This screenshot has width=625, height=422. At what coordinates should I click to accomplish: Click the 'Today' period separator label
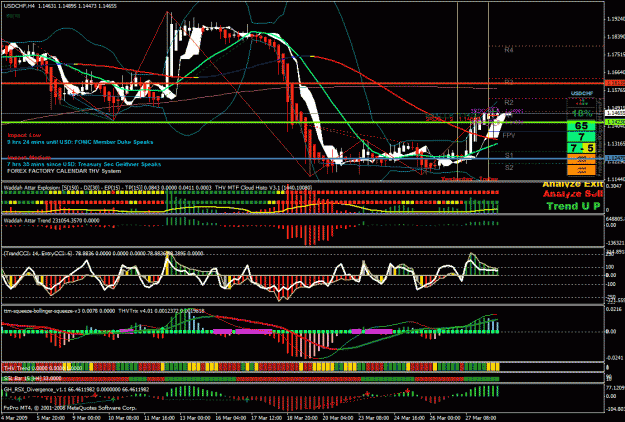[489, 179]
